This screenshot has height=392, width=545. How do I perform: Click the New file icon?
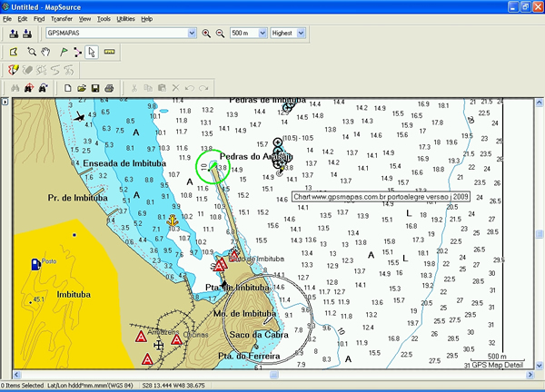pyautogui.click(x=67, y=88)
